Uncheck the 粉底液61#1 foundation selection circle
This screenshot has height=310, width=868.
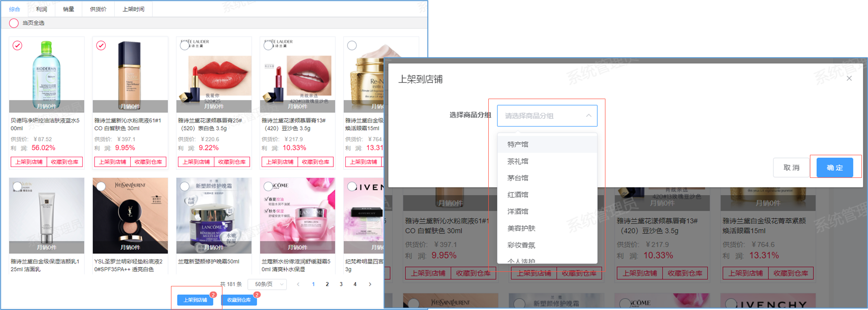pyautogui.click(x=101, y=45)
